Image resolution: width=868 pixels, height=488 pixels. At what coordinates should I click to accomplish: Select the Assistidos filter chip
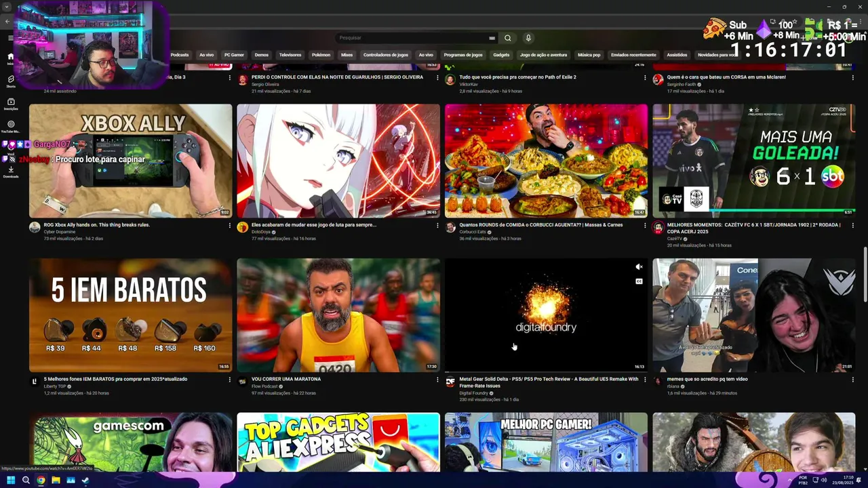point(677,55)
